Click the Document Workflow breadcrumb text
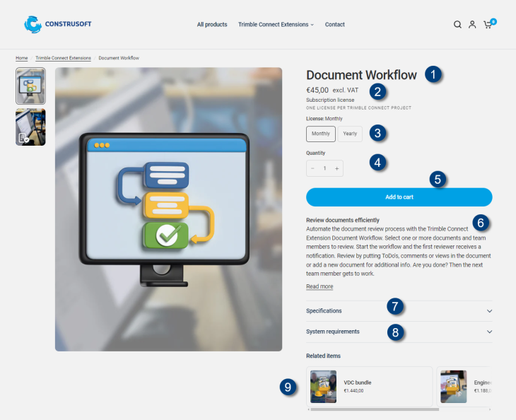The height and width of the screenshot is (420, 516). (119, 58)
